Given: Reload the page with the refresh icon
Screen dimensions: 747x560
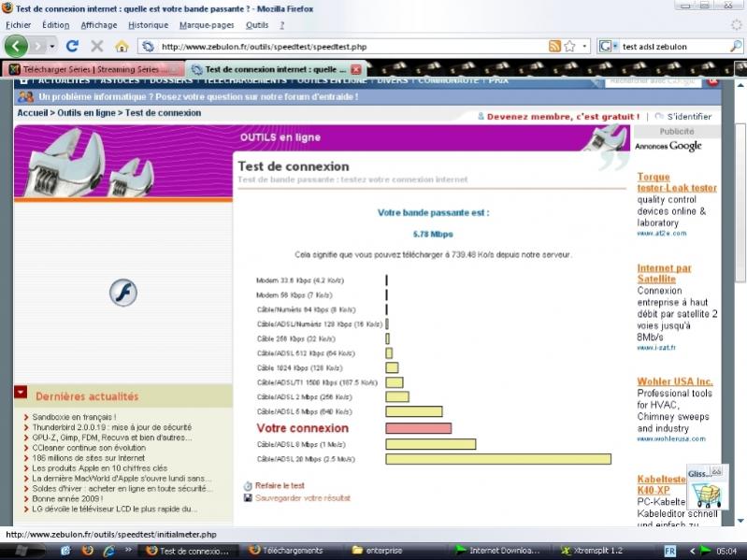Looking at the screenshot, I should coord(72,46).
